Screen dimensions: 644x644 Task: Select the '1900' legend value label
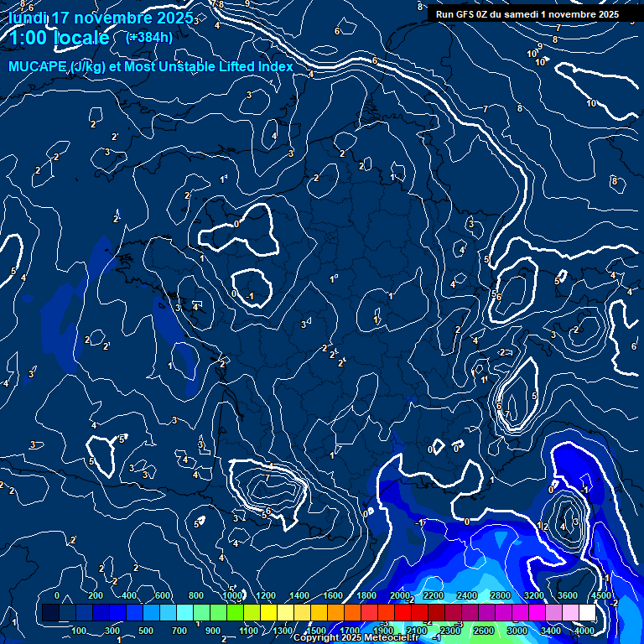[x=383, y=631]
